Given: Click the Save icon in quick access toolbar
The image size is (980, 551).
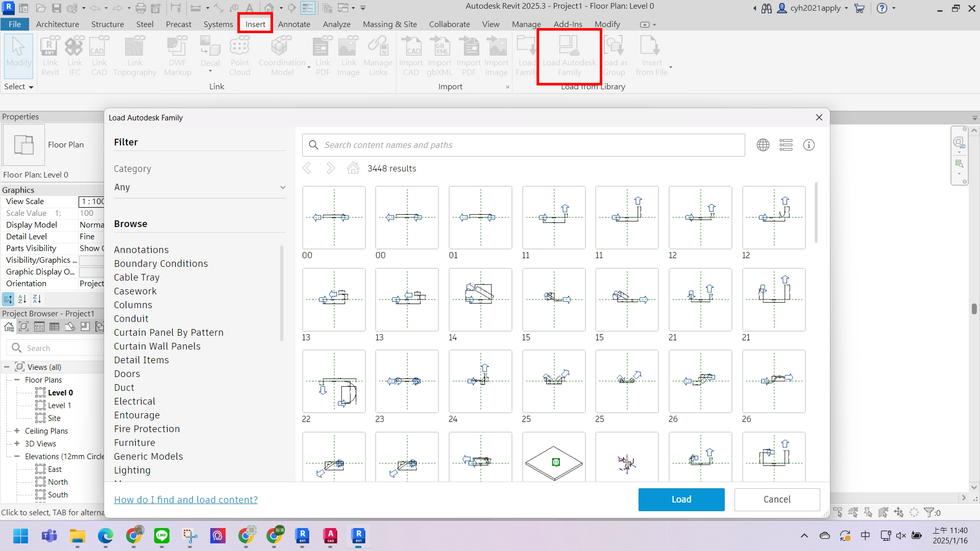Looking at the screenshot, I should click(57, 8).
